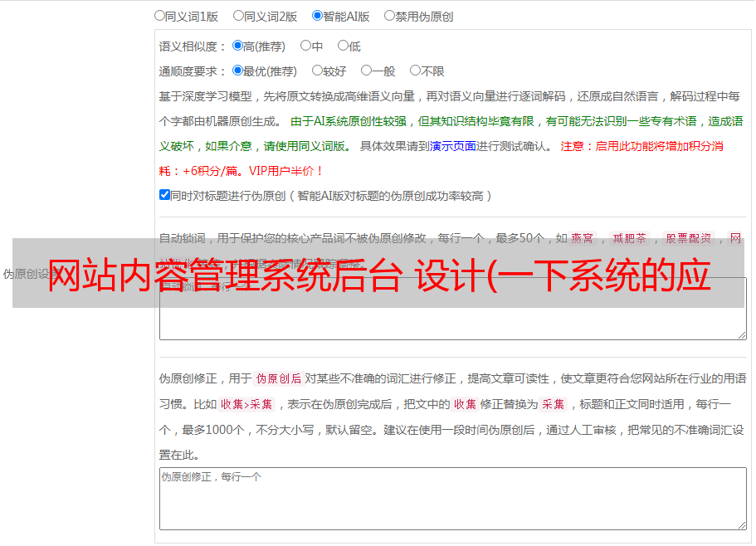Select the 同义词2版 radio option
756x546 pixels.
238,16
